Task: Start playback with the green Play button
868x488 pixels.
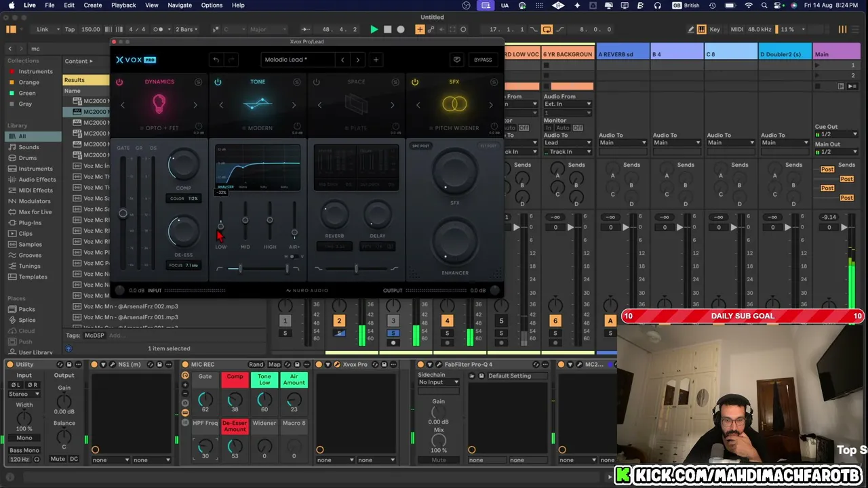Action: pyautogui.click(x=374, y=30)
